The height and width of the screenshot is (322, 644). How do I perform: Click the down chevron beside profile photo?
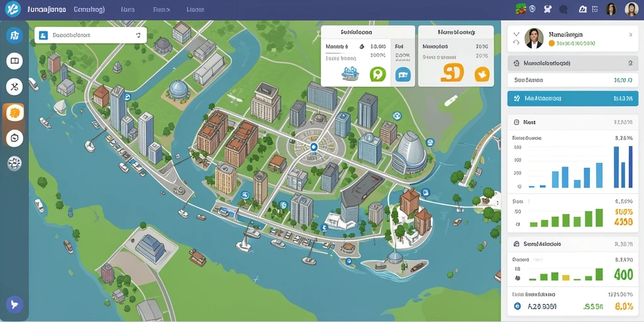pyautogui.click(x=516, y=34)
